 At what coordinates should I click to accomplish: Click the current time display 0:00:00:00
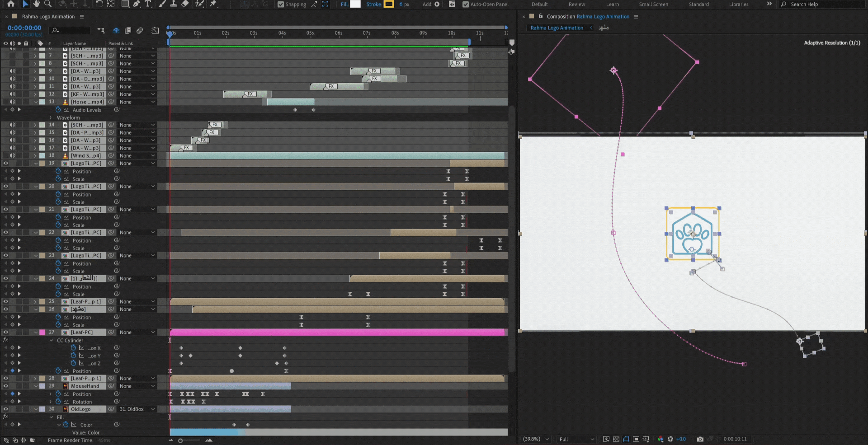(24, 28)
